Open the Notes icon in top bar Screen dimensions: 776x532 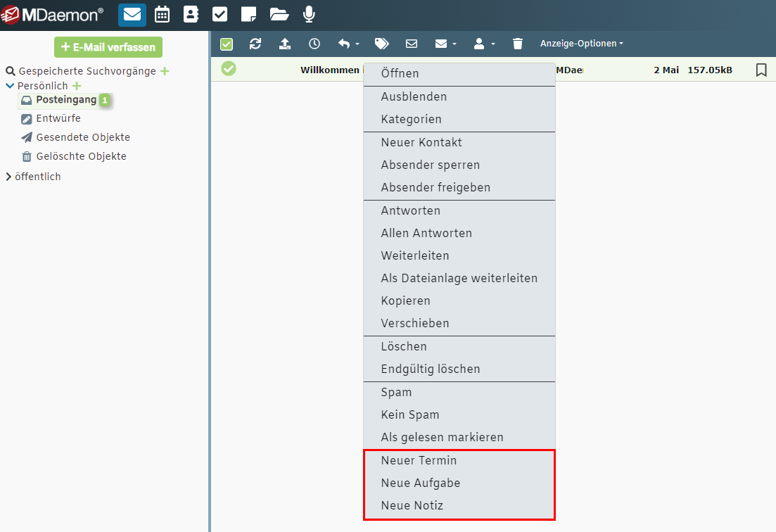(x=248, y=14)
